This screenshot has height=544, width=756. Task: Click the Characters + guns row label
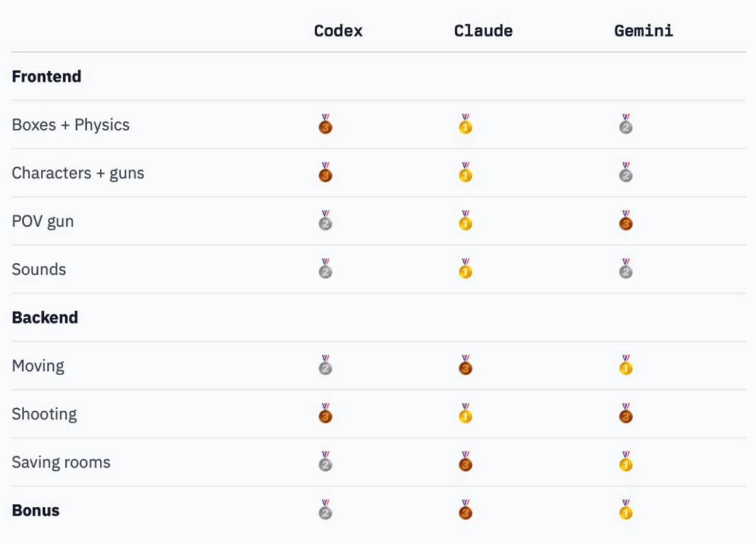(x=78, y=173)
